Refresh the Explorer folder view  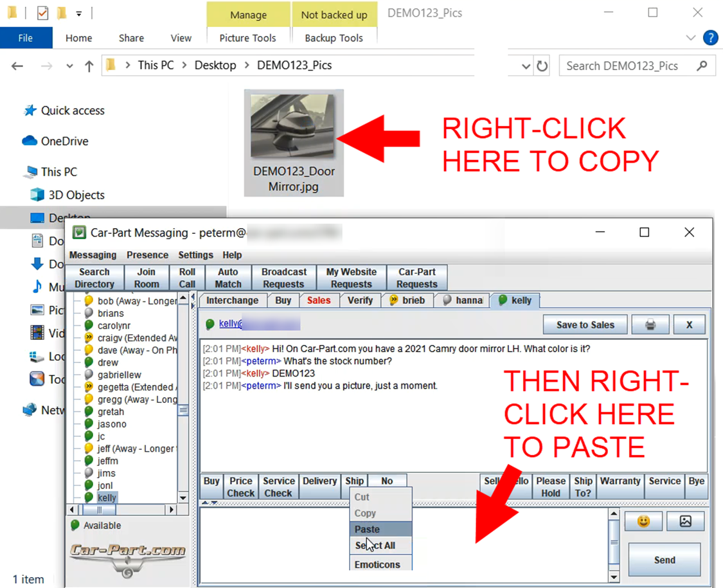click(x=542, y=66)
